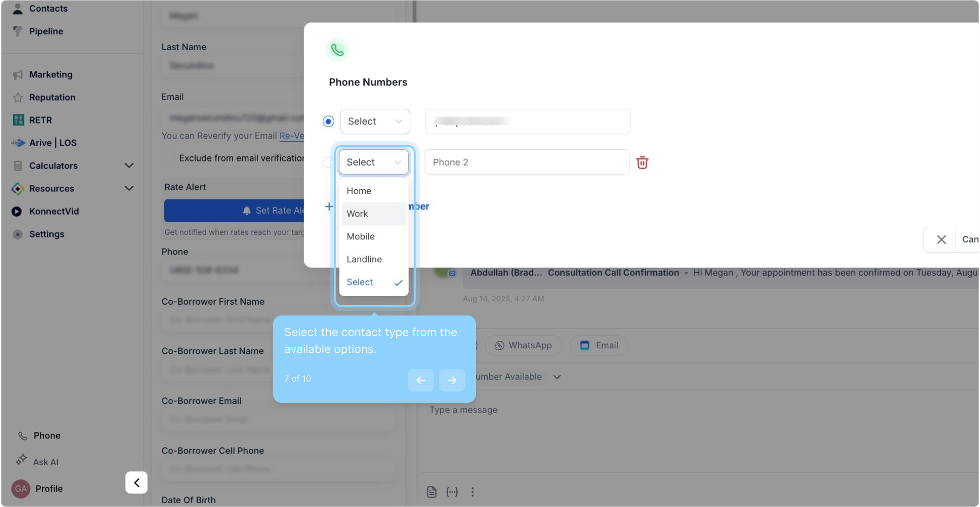
Task: Open first phone type Select dropdown
Action: pyautogui.click(x=375, y=122)
